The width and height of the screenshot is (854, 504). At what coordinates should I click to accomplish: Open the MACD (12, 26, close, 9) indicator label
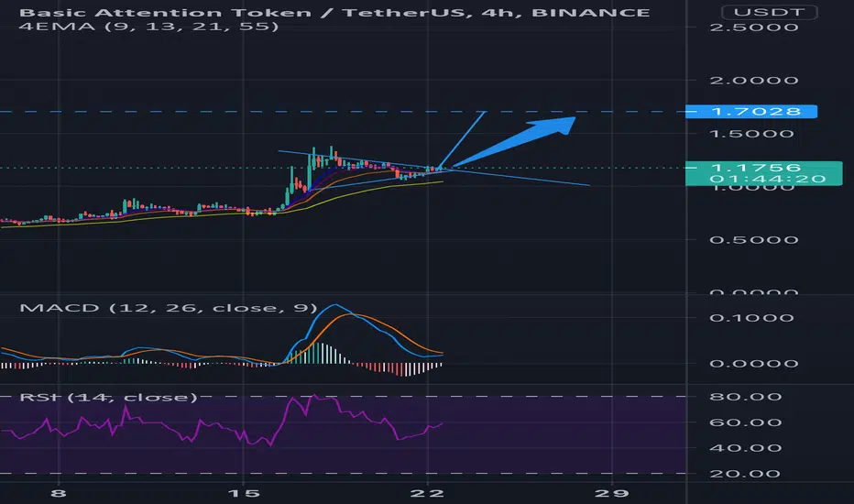(169, 308)
